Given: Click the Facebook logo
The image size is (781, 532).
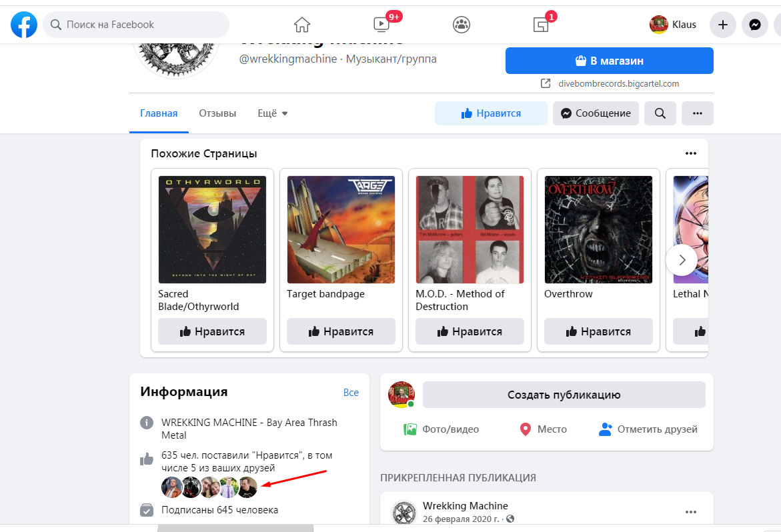Looking at the screenshot, I should [x=24, y=25].
